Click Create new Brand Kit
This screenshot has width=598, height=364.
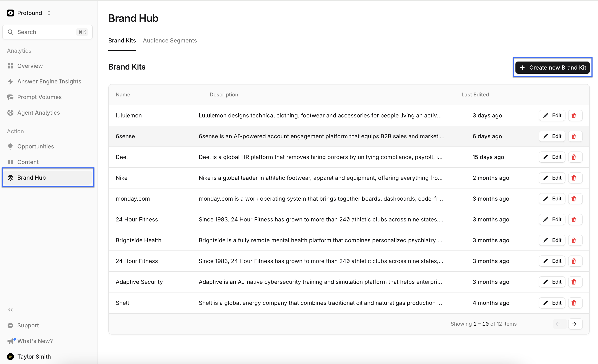552,67
